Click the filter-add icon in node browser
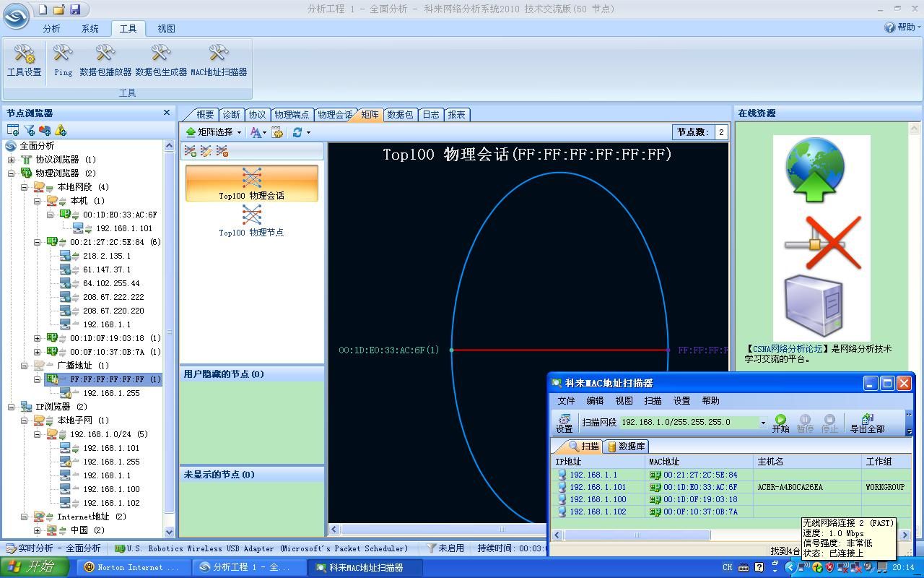Image resolution: width=924 pixels, height=578 pixels. point(29,130)
